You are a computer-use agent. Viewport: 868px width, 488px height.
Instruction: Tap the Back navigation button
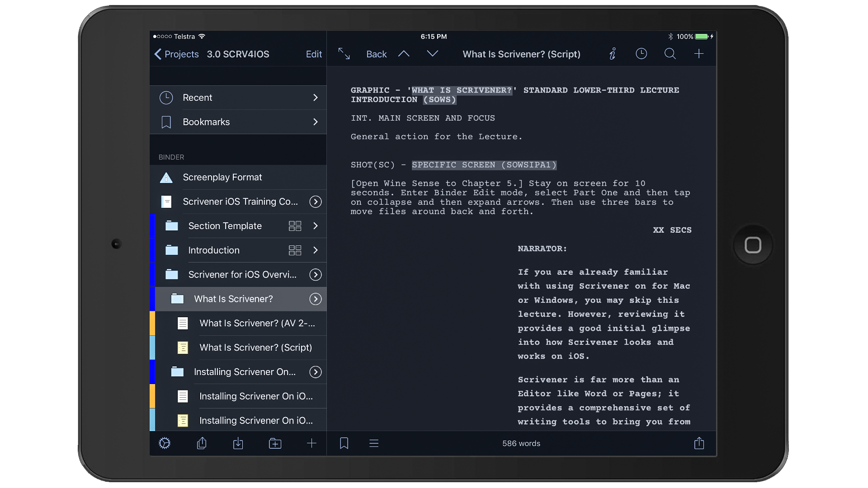click(x=377, y=54)
